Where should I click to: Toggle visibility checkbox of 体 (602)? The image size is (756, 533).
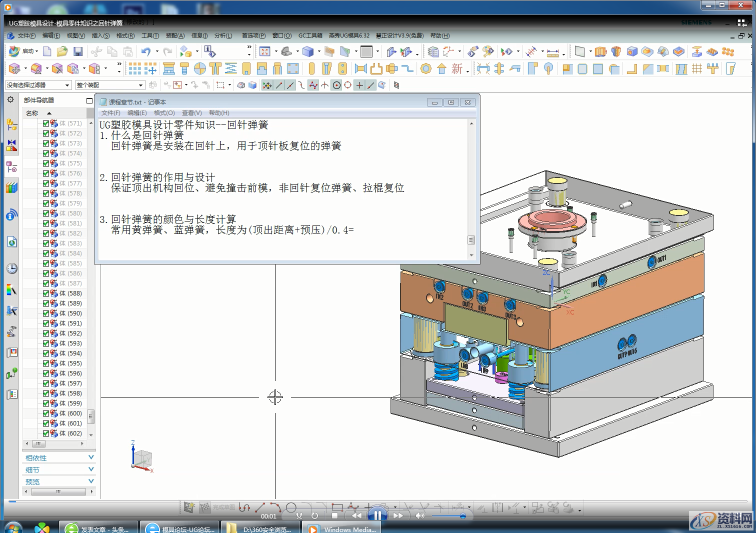click(46, 433)
